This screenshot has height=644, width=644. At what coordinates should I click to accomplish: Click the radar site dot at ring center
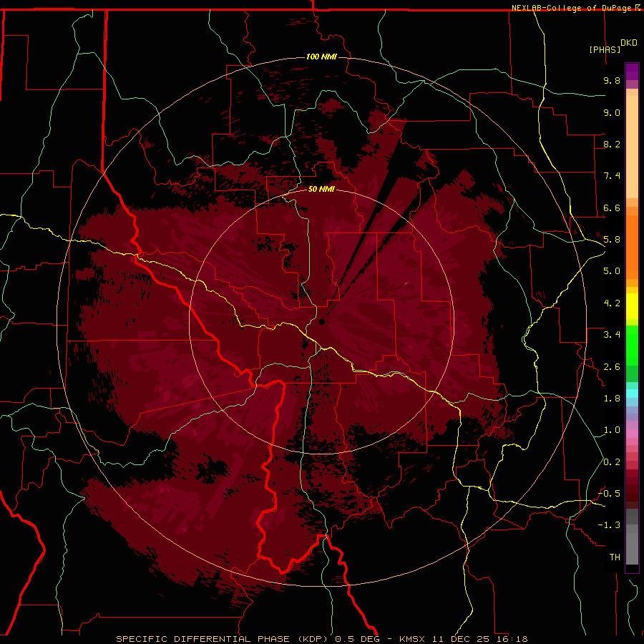[322, 321]
